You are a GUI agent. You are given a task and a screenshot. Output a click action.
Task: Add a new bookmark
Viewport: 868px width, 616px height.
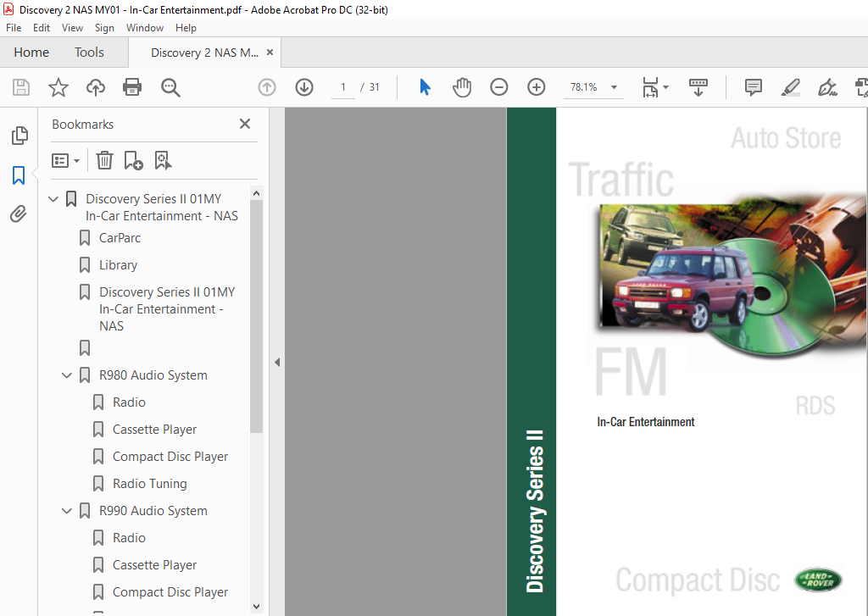click(x=133, y=160)
